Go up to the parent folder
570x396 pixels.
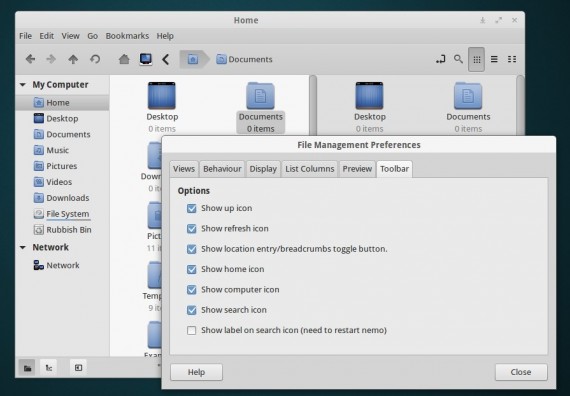pos(73,59)
